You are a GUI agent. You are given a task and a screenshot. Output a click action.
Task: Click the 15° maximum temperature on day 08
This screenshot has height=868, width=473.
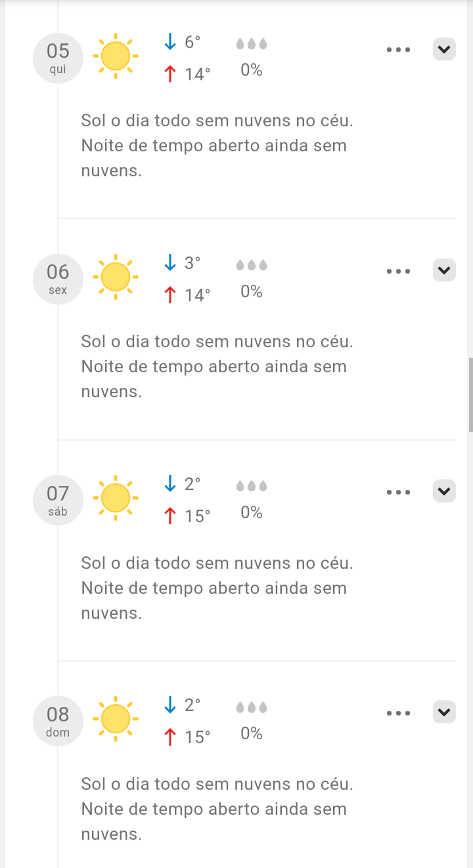click(x=197, y=737)
